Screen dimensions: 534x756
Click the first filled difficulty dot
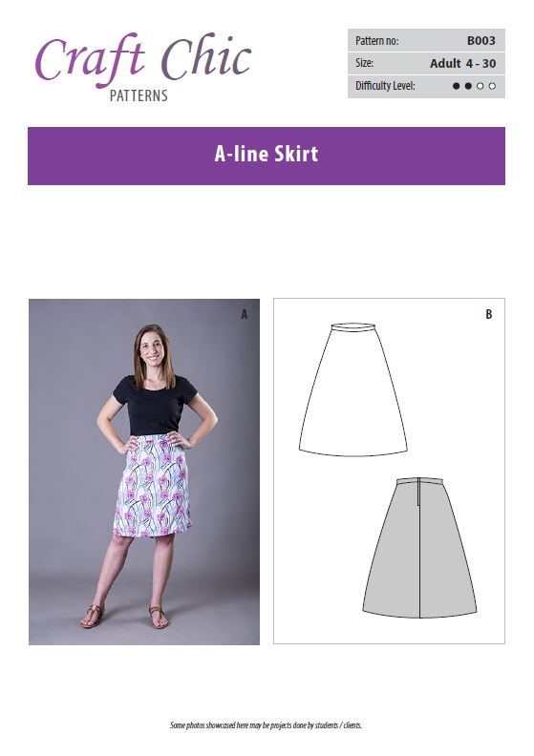[x=456, y=86]
